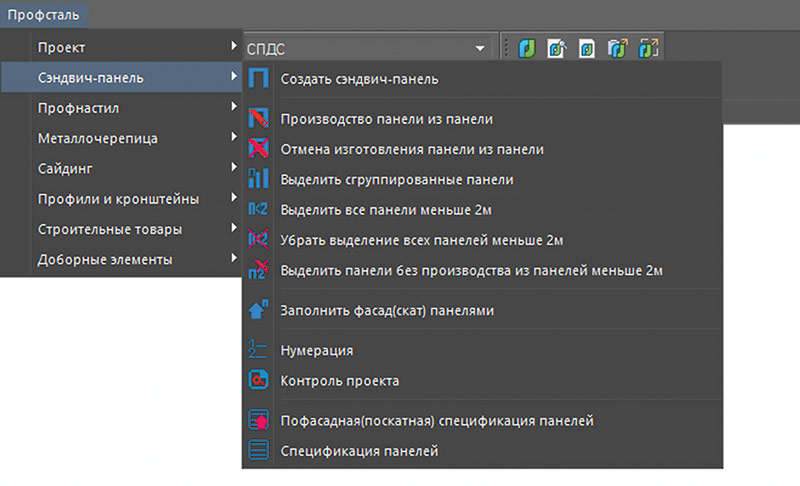
Task: Click the Выделить сгруппированные панели icon
Action: click(259, 180)
